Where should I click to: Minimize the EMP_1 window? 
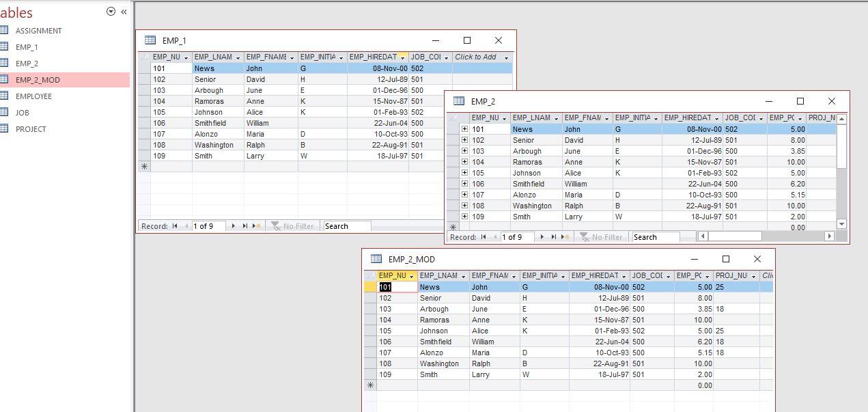pyautogui.click(x=436, y=40)
